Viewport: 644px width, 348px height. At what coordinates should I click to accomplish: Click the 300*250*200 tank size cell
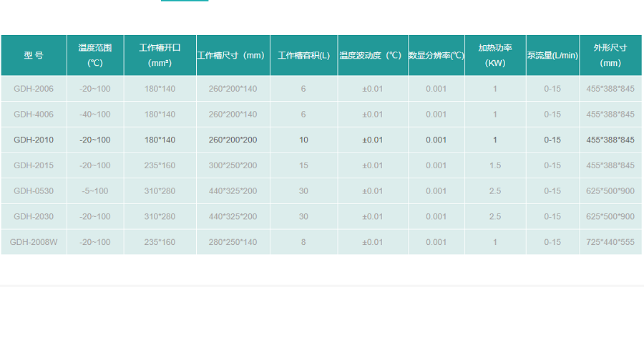[x=233, y=165]
